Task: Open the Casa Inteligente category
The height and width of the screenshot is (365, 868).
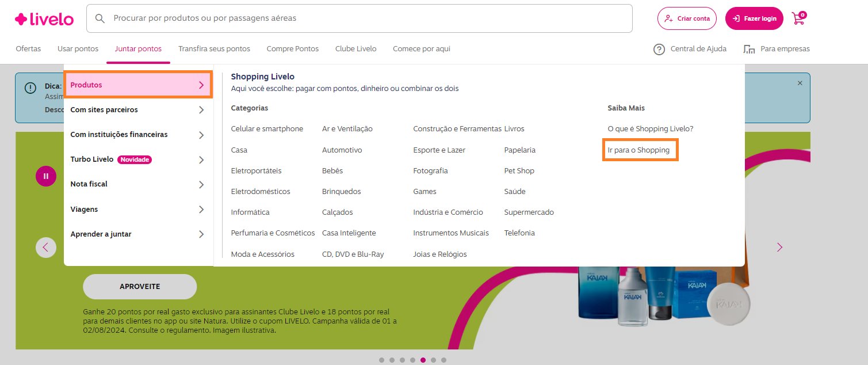Action: (x=349, y=233)
